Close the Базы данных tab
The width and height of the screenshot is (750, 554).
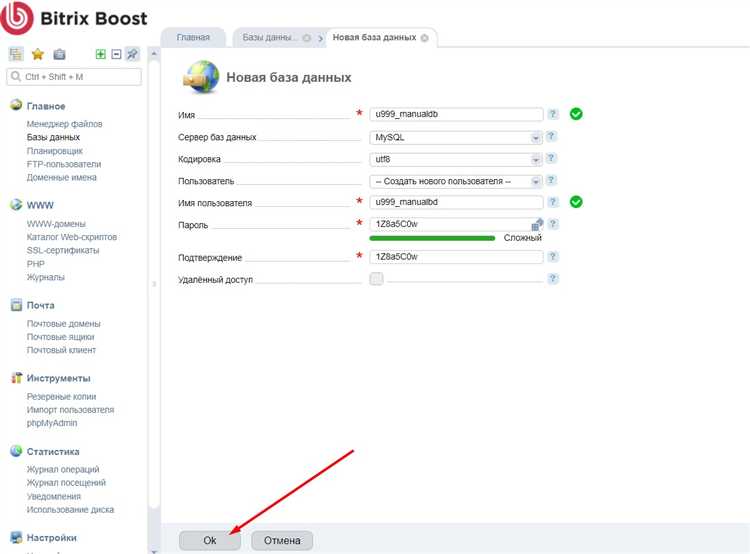(x=307, y=38)
